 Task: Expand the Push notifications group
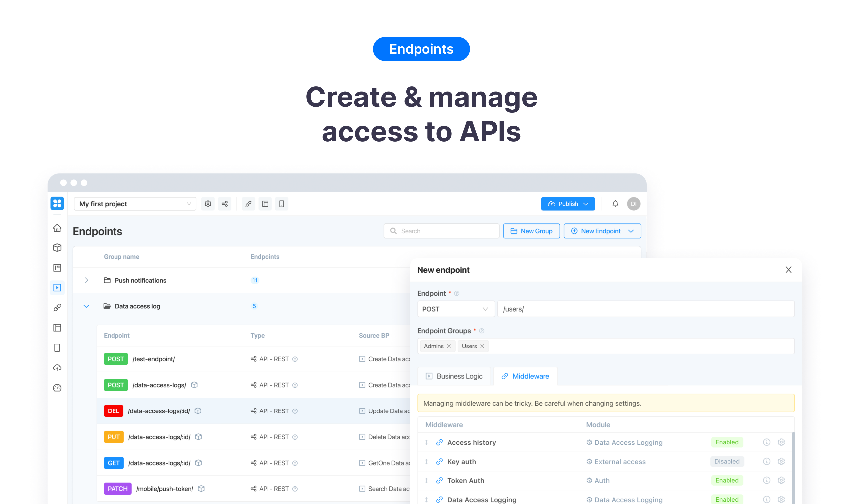tap(86, 280)
